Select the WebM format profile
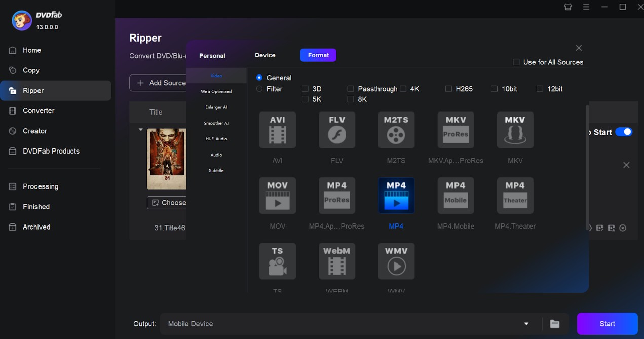Viewport: 644px width, 339px height. pos(336,261)
